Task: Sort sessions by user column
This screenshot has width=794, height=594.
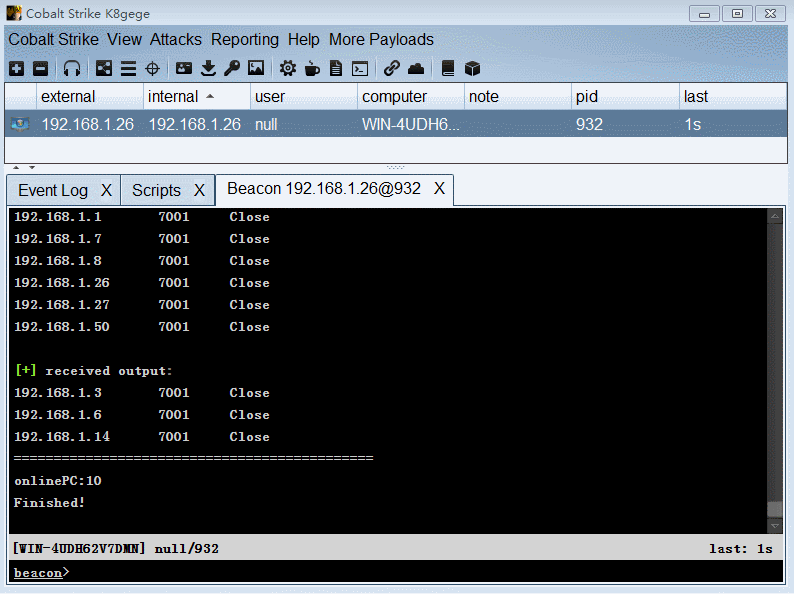Action: (x=304, y=96)
